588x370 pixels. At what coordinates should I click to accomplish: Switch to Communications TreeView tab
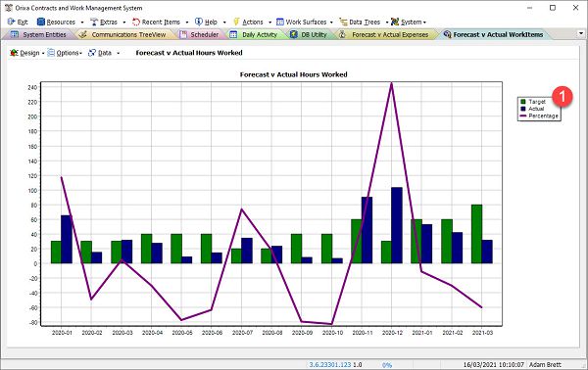pos(124,34)
